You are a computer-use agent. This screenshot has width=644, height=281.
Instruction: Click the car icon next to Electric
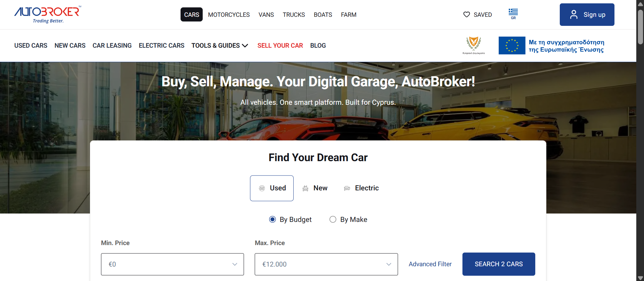[x=347, y=188]
